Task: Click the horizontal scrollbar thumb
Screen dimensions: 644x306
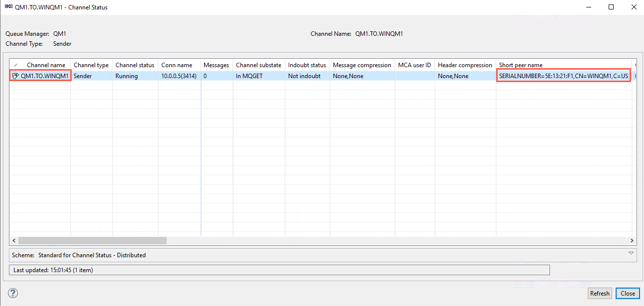Action: pos(92,240)
